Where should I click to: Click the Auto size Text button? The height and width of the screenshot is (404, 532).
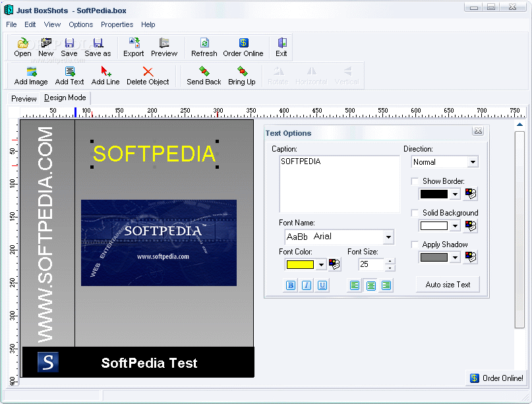[x=448, y=285]
